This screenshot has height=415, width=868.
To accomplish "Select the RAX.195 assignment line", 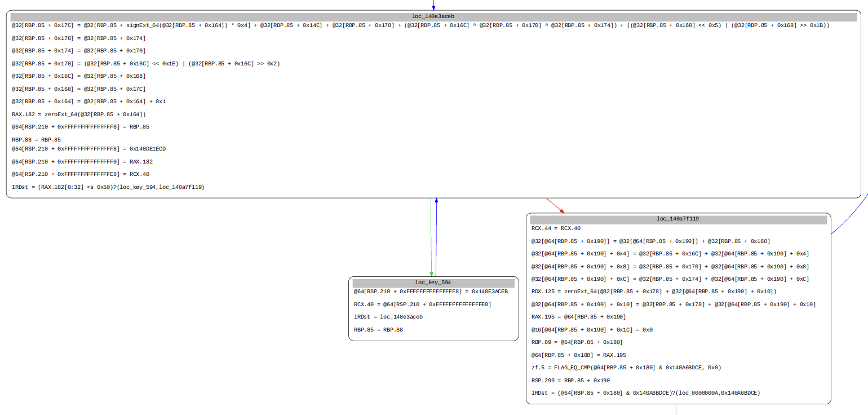I will coord(578,317).
